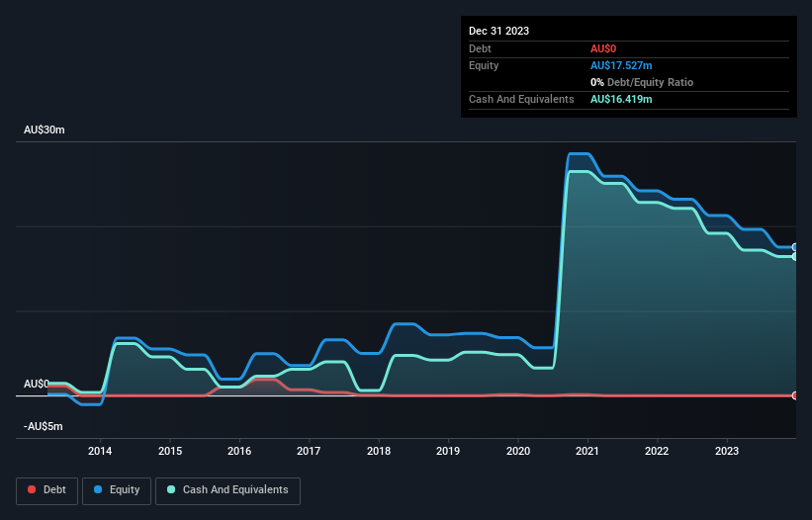This screenshot has width=812, height=520.
Task: Click the teal Cash endpoint marker
Action: 795,257
